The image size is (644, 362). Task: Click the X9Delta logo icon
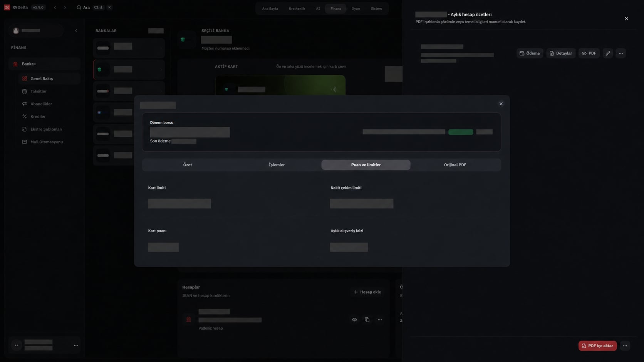[7, 7]
